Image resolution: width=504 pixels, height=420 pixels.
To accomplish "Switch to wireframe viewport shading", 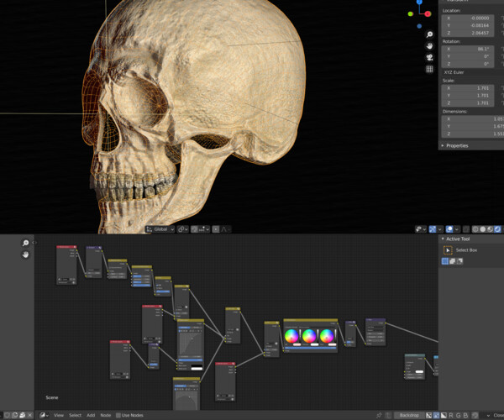I will coord(475,229).
